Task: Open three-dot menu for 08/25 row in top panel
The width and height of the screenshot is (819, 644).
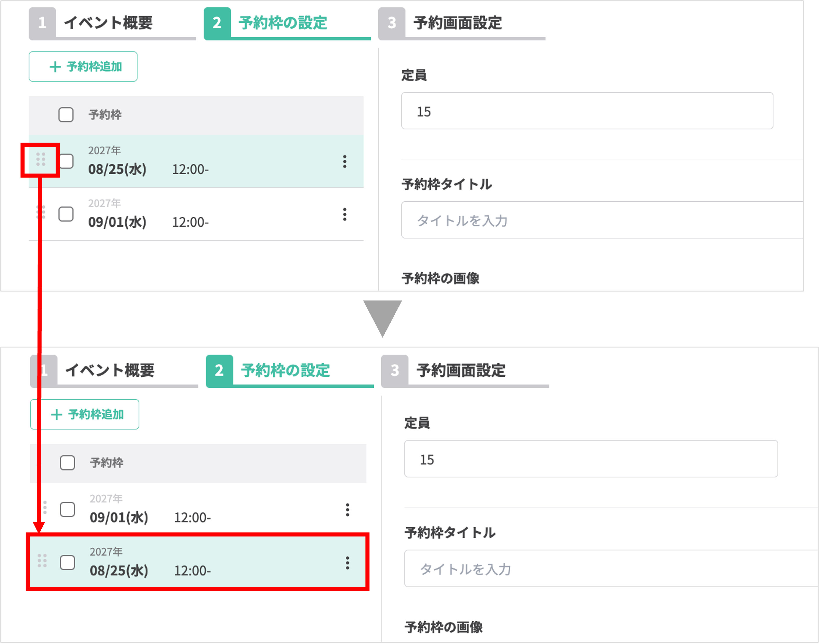Action: [344, 162]
